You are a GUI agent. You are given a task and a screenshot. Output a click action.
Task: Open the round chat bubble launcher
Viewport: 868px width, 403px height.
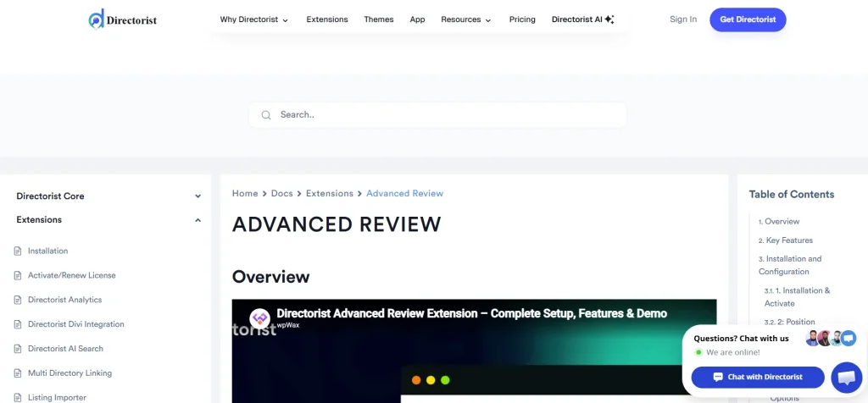[x=847, y=378]
